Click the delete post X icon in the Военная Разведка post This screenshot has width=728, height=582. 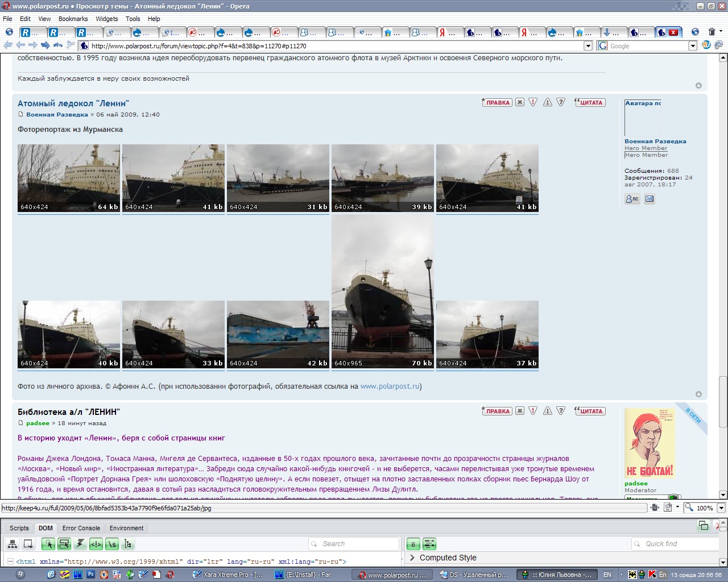[520, 102]
